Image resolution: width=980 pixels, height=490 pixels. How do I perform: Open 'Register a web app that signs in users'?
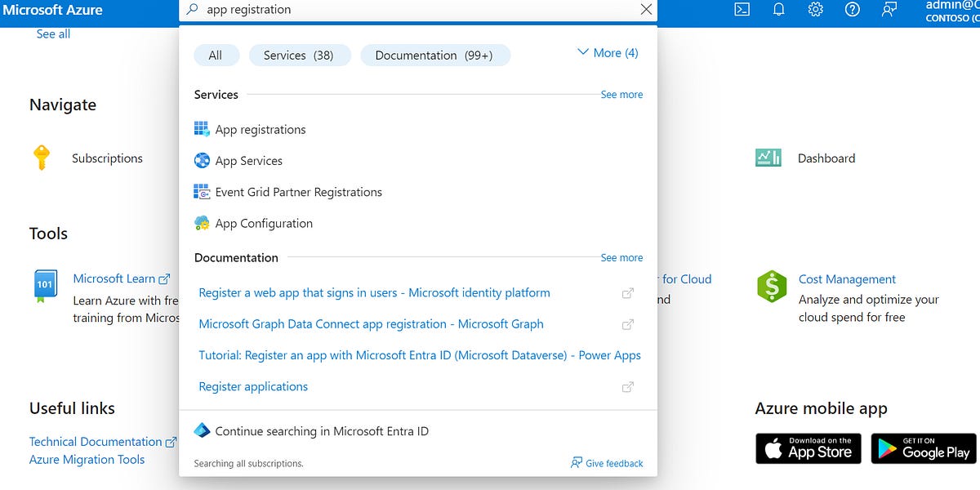click(x=374, y=292)
